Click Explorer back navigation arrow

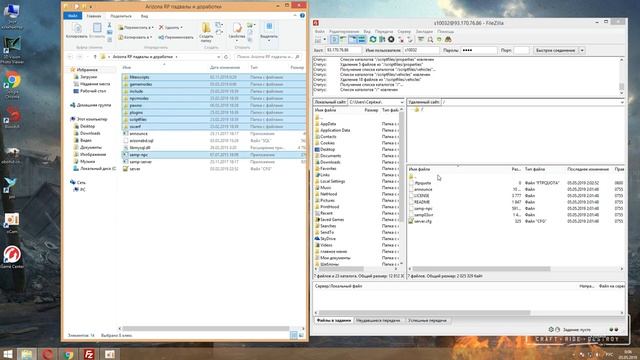[70, 57]
